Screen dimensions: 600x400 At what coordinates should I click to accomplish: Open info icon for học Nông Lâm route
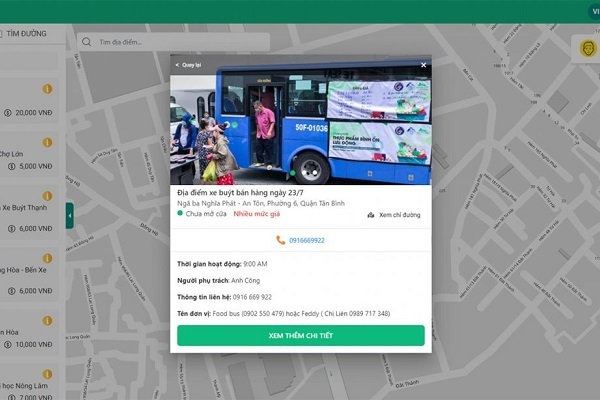coord(47,374)
